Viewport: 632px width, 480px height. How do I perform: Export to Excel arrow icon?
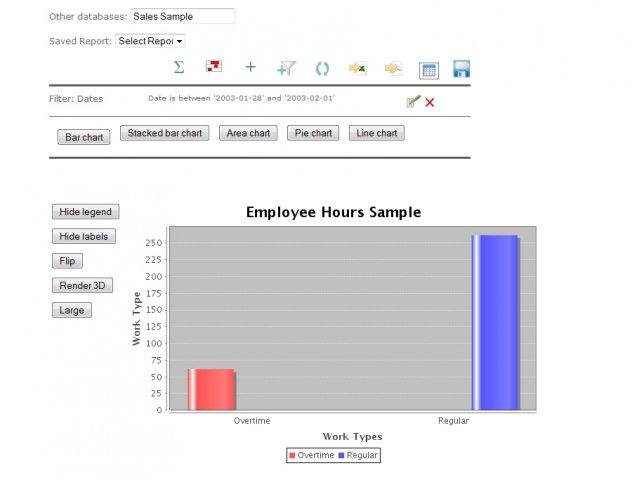358,69
